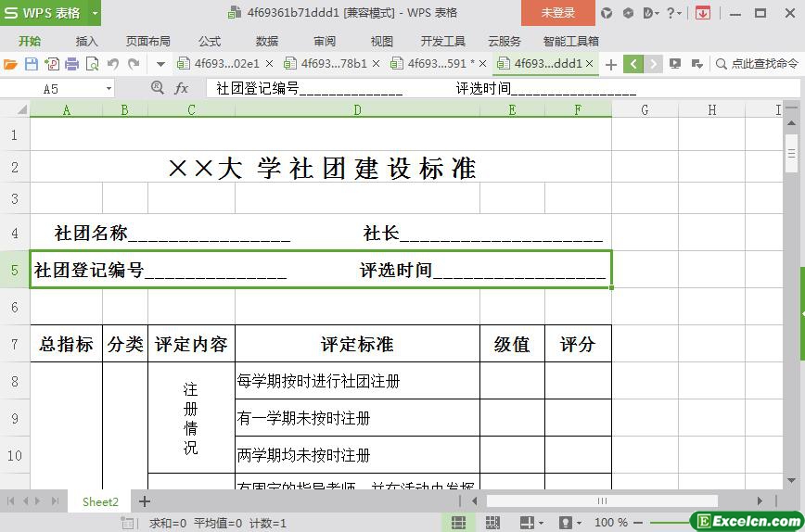Click the presentation screen icon beside tab arrows
This screenshot has height=532, width=805.
pyautogui.click(x=675, y=64)
